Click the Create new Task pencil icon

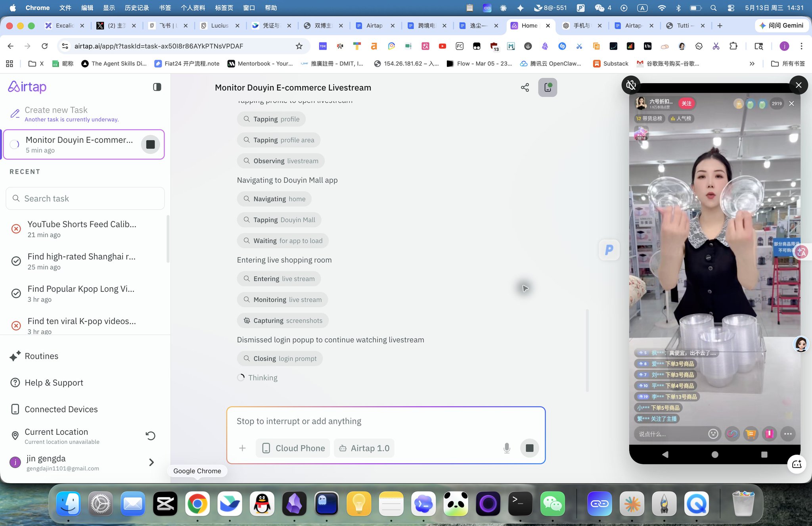(x=15, y=114)
